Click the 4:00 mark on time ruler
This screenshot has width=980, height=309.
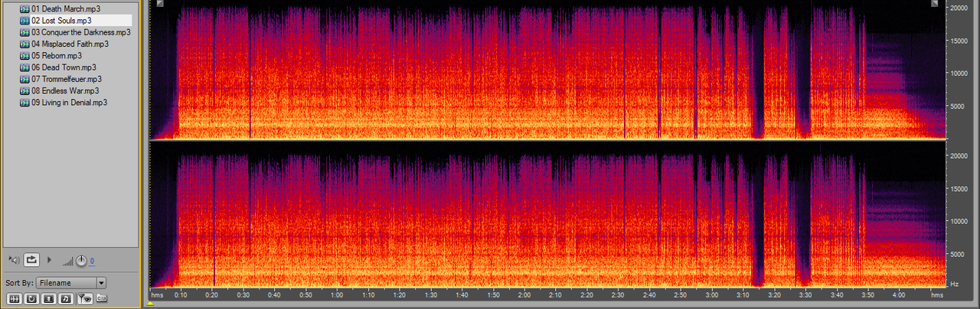tap(899, 294)
